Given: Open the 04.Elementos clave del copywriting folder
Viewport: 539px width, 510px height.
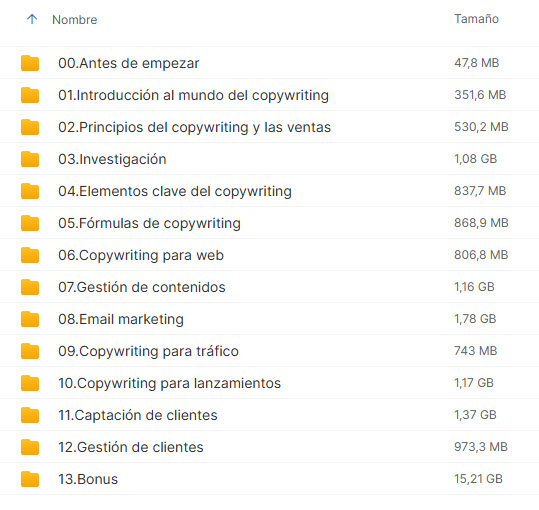Looking at the screenshot, I should 175,191.
